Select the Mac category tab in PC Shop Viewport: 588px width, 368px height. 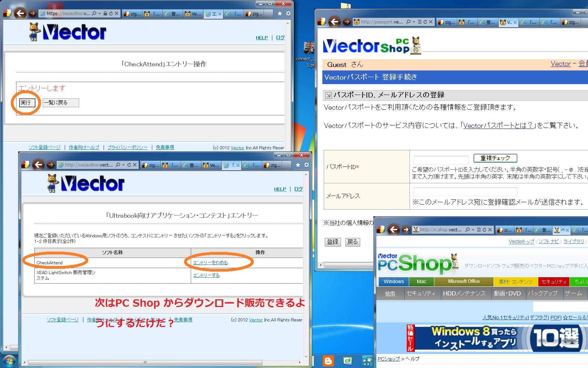(421, 281)
